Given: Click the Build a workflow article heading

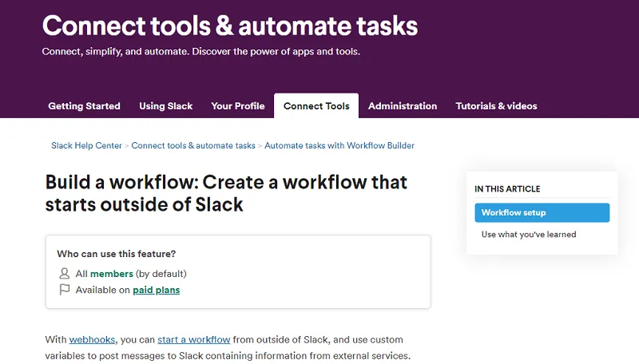Looking at the screenshot, I should pyautogui.click(x=226, y=193).
